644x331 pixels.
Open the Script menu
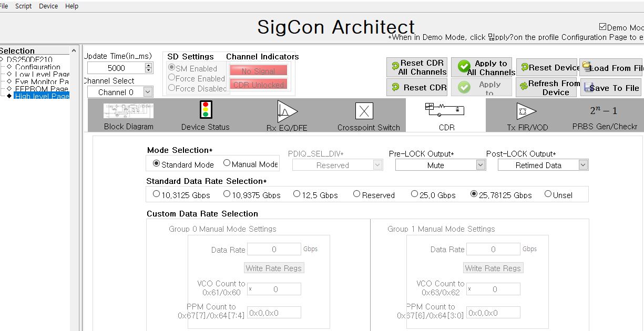click(x=23, y=6)
